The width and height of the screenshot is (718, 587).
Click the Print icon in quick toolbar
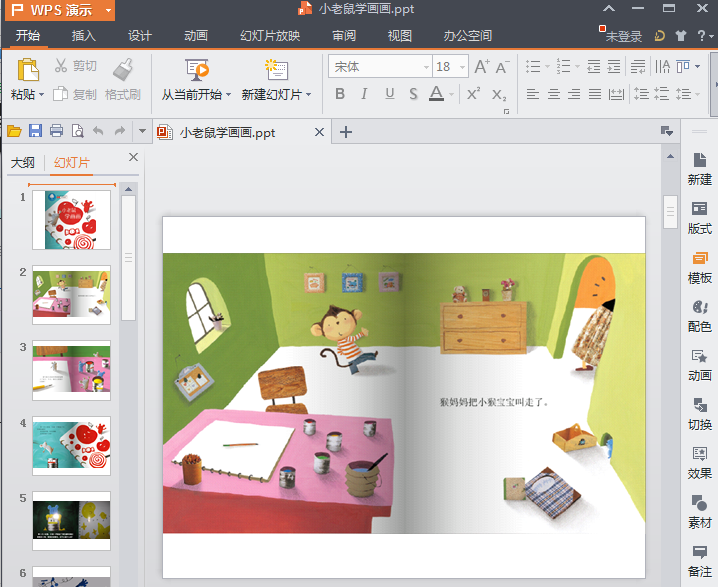tap(57, 131)
